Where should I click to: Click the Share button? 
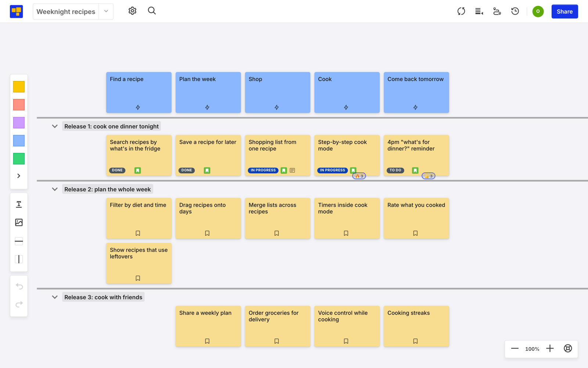point(564,11)
